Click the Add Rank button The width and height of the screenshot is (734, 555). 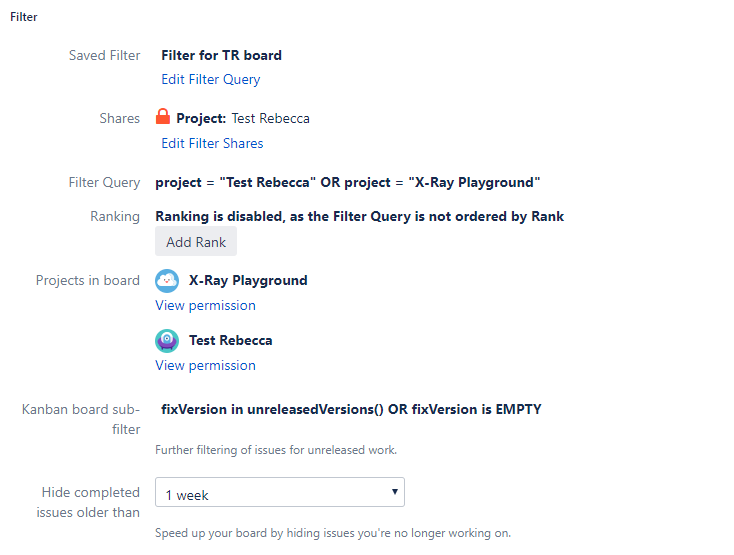tap(196, 241)
